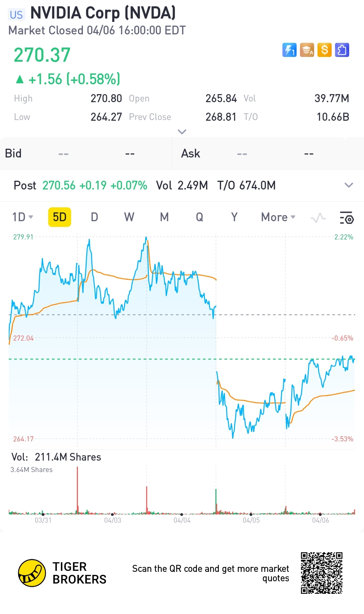This screenshot has width=364, height=614.
Task: Switch to the Q quarterly chart tab
Action: [200, 217]
